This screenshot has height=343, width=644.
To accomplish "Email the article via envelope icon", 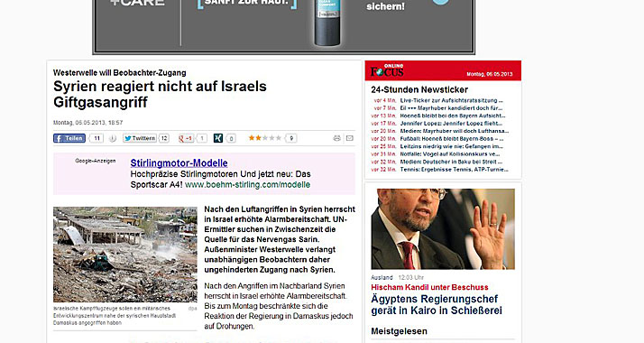I will coord(350,138).
